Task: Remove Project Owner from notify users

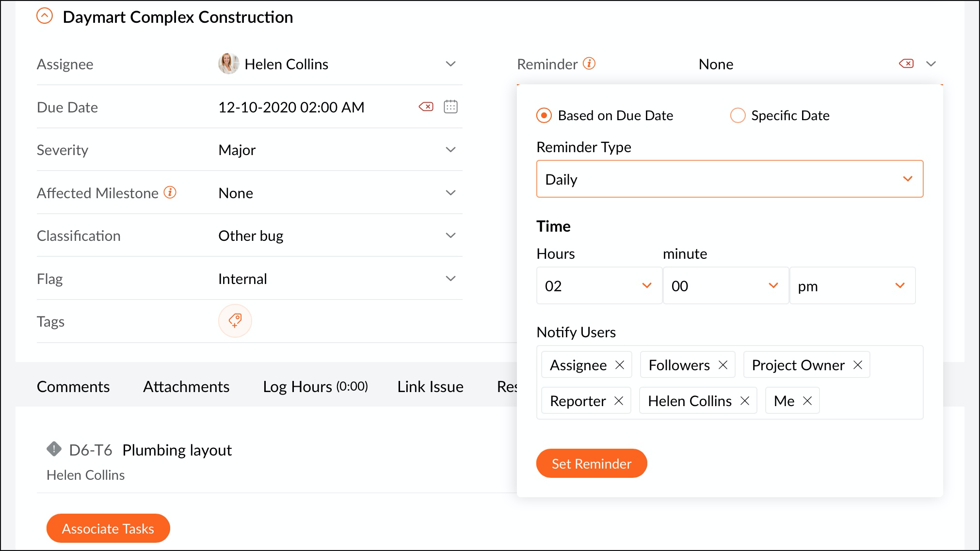Action: click(x=858, y=365)
